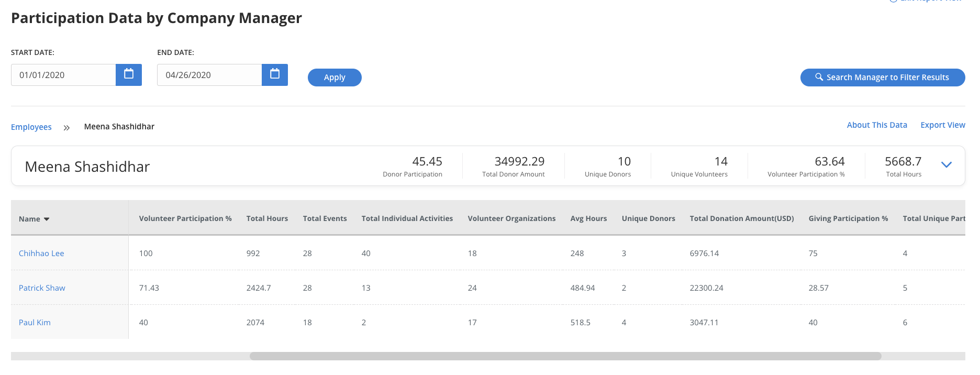The image size is (980, 375).
Task: Click the Export View link
Action: pyautogui.click(x=942, y=125)
